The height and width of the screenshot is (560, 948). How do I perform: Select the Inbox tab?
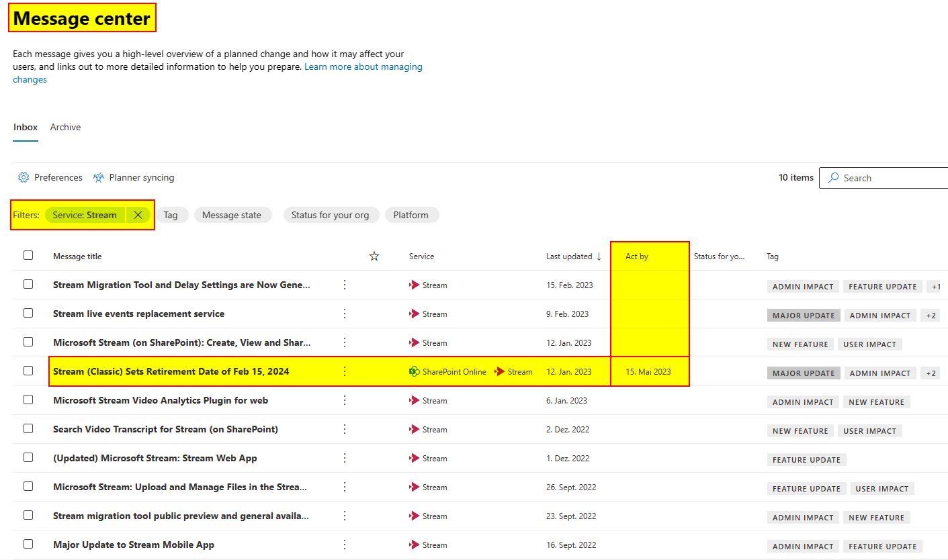26,127
